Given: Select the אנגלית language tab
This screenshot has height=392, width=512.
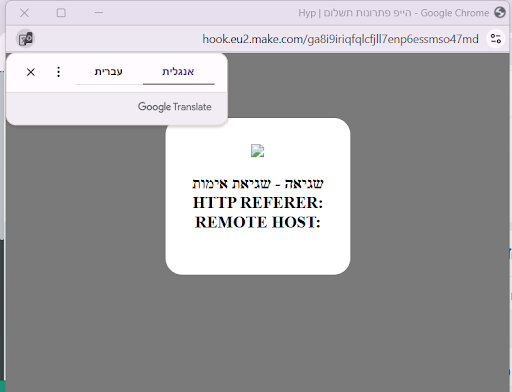Looking at the screenshot, I should click(178, 72).
